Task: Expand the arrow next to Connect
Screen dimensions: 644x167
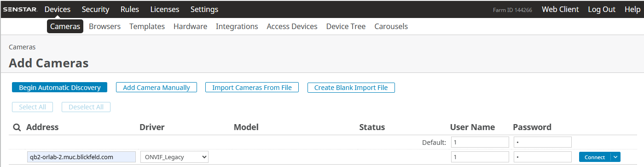Action: point(616,157)
